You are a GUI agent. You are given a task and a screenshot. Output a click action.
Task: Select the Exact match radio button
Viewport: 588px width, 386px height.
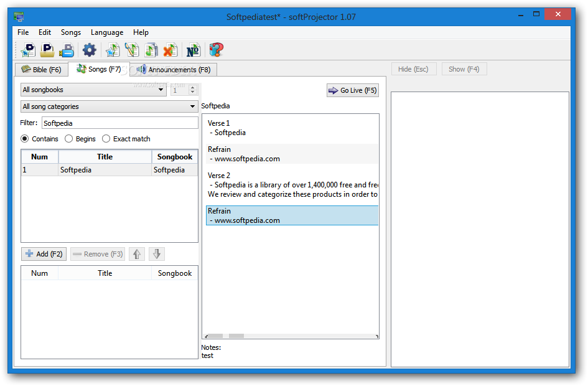pyautogui.click(x=106, y=139)
